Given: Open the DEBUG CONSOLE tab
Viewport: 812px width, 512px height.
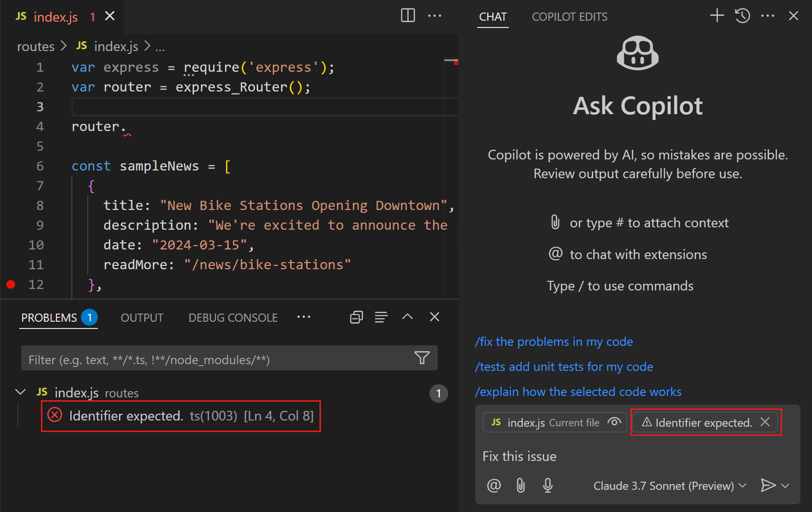Looking at the screenshot, I should 233,318.
